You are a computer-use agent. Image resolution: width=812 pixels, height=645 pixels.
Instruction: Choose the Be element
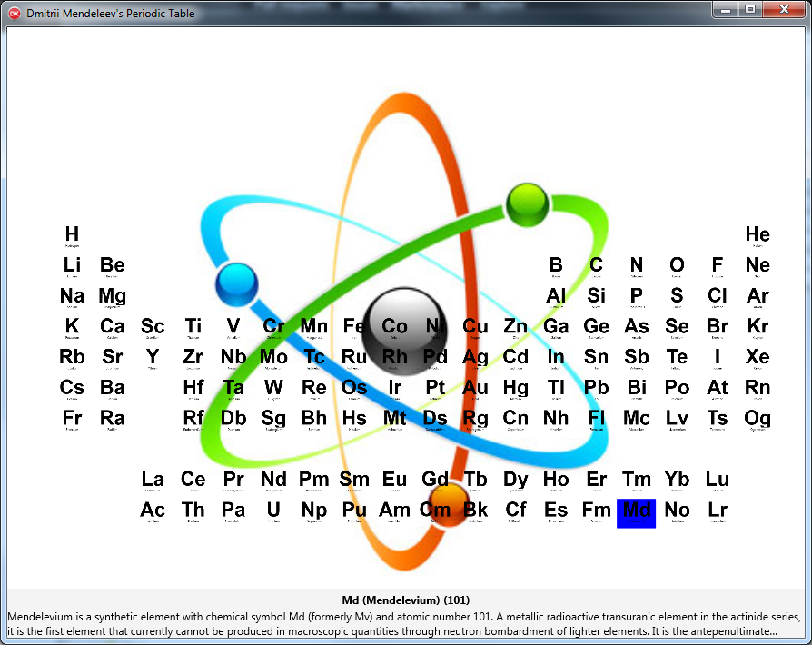[x=113, y=266]
